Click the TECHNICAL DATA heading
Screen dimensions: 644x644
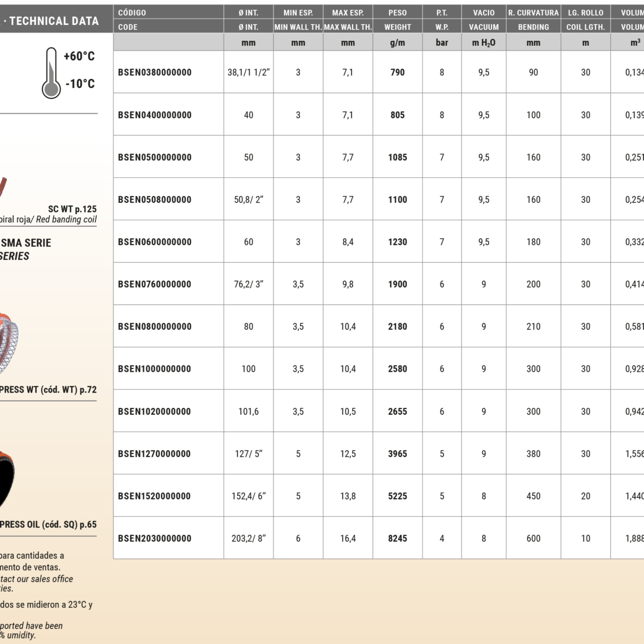click(x=54, y=21)
